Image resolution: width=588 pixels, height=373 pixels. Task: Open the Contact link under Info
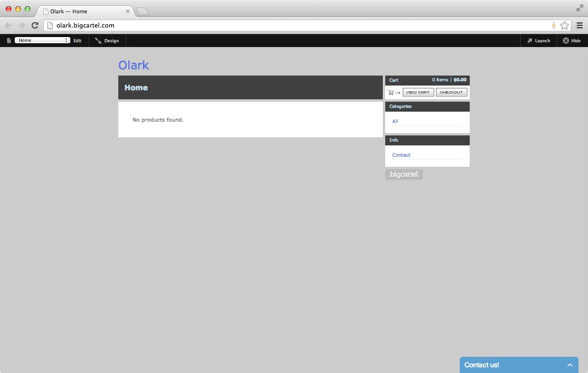point(401,155)
